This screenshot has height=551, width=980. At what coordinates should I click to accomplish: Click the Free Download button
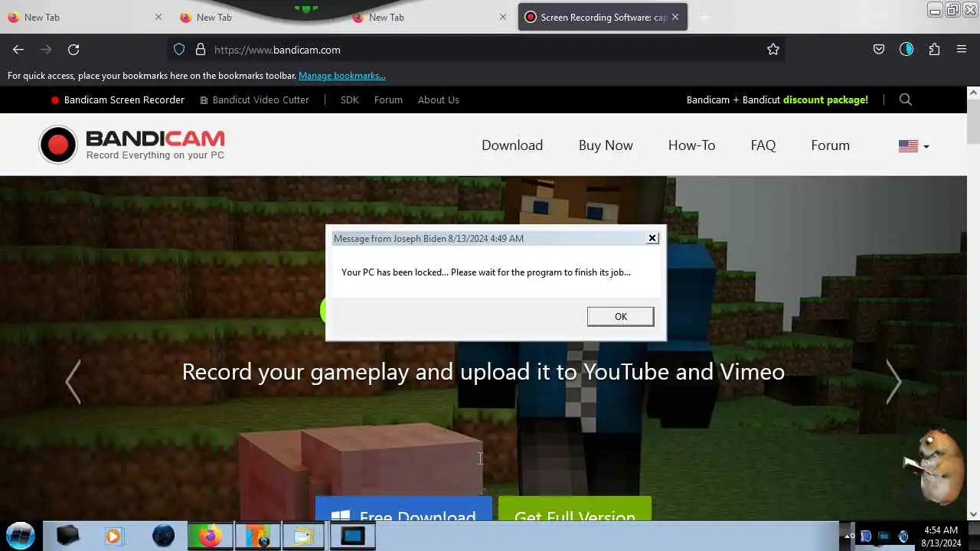coord(403,509)
